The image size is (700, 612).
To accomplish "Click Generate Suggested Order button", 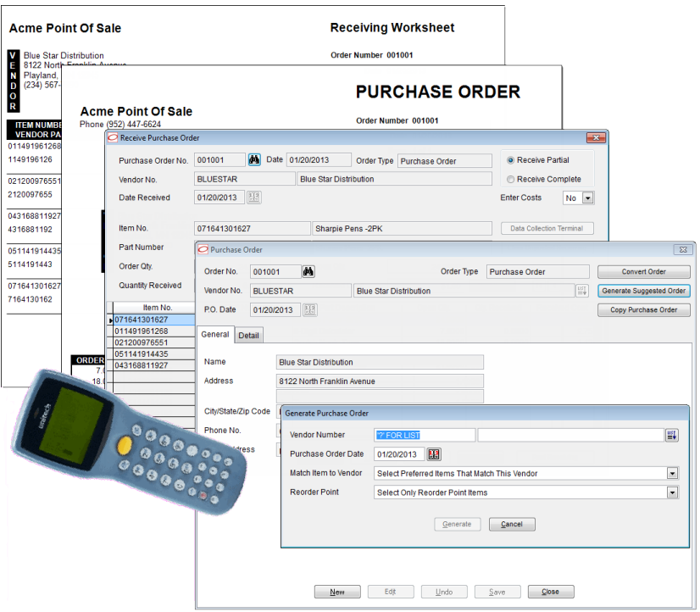I will click(x=644, y=291).
